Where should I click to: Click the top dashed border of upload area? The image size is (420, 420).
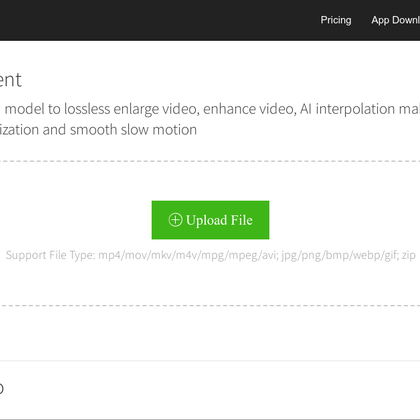tap(210, 161)
